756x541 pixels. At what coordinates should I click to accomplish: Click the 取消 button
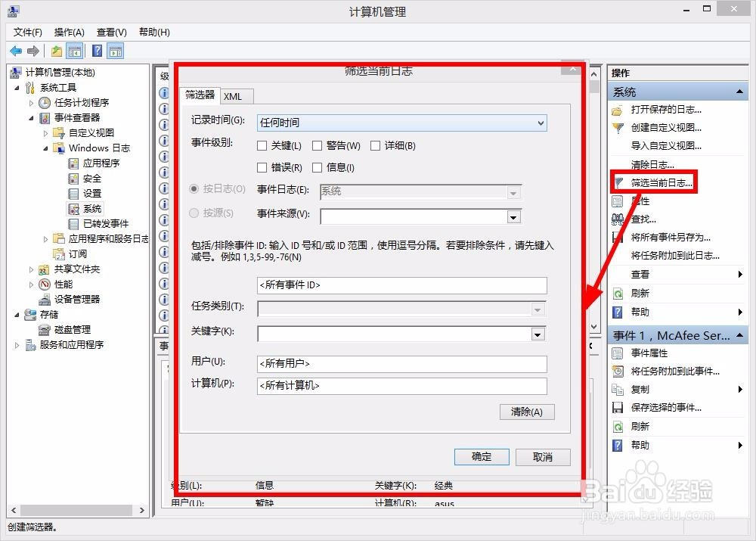(543, 457)
